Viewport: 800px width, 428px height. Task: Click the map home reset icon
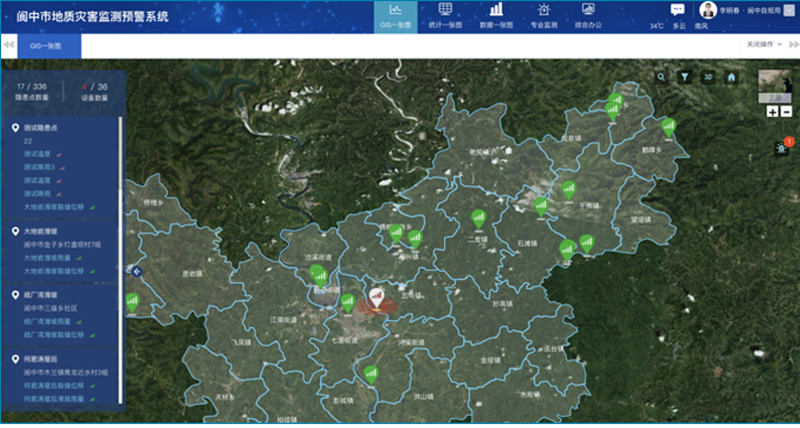pyautogui.click(x=732, y=77)
